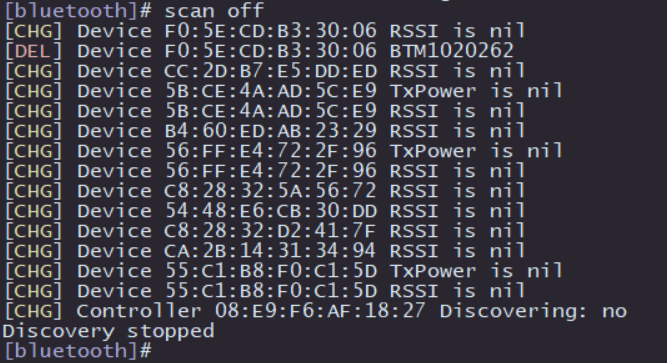This screenshot has width=667, height=363.
Task: Click 'TxPower is nil' for 56:FF:E4:72:2F:96
Action: pyautogui.click(x=476, y=151)
